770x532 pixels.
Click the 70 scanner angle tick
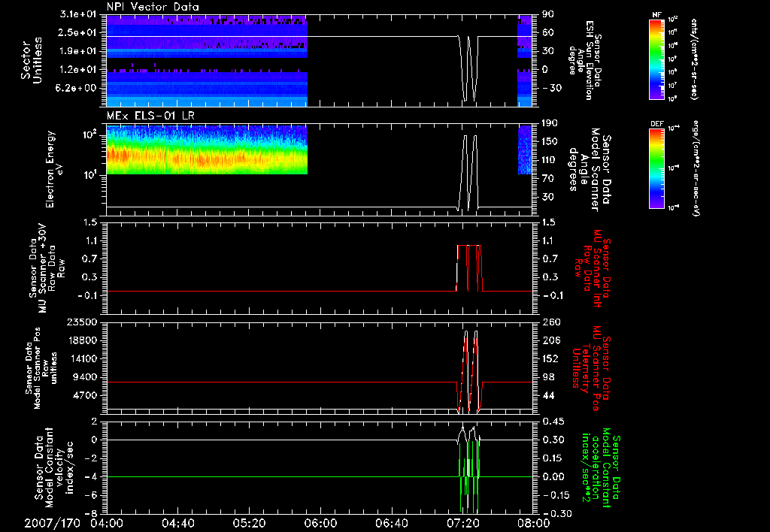548,178
